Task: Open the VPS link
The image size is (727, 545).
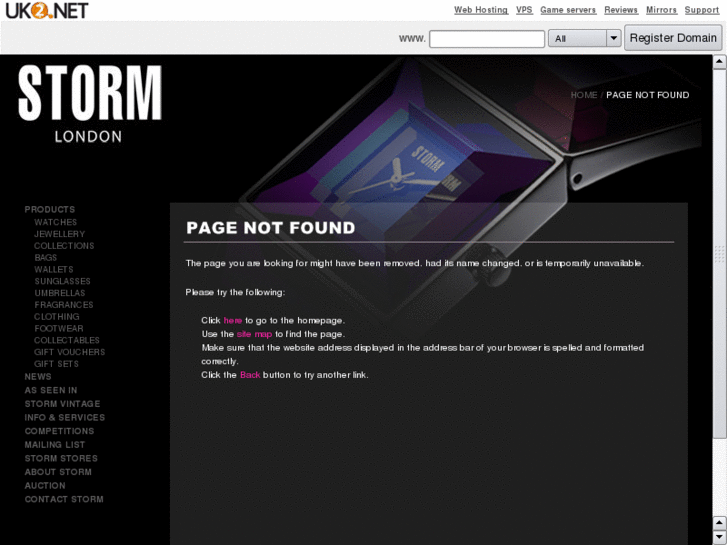Action: 524,10
